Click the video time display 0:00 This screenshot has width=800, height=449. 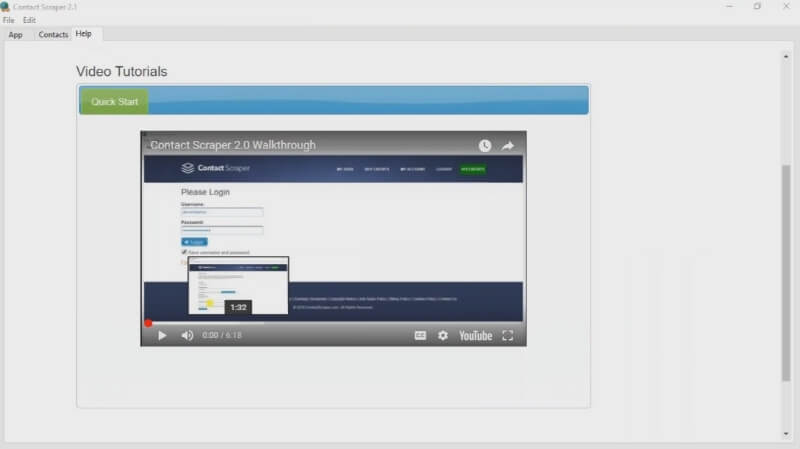point(210,335)
